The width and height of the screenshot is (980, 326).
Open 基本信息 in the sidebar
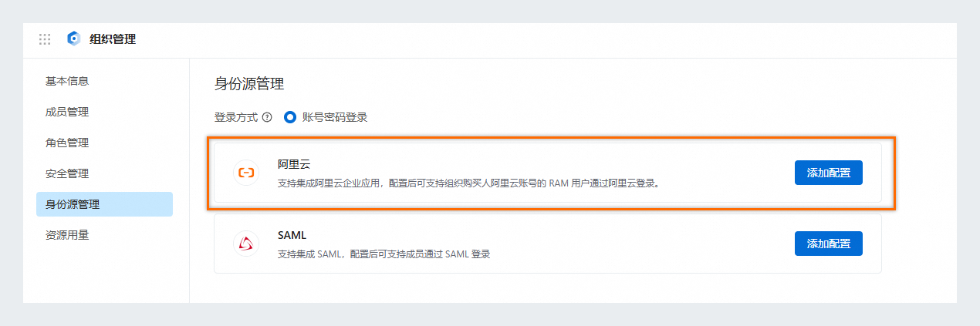click(x=67, y=81)
